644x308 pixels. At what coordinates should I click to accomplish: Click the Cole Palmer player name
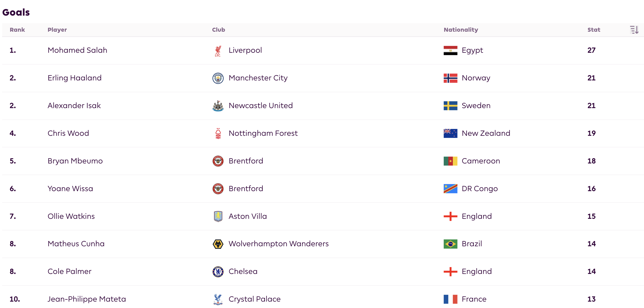coord(70,272)
